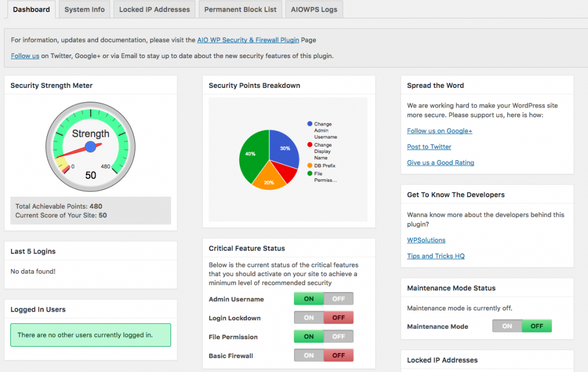This screenshot has height=372, width=588.
Task: Click the Give us a Good Rating link
Action: [440, 163]
